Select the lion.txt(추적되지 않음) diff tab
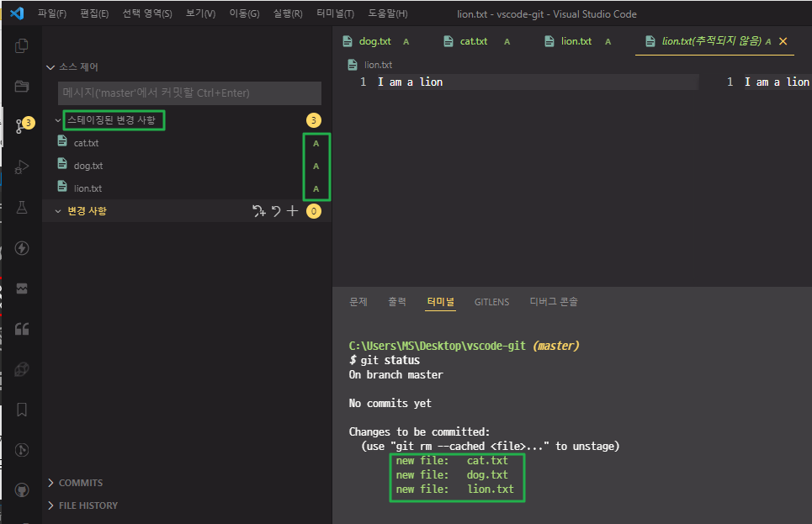 pos(711,41)
